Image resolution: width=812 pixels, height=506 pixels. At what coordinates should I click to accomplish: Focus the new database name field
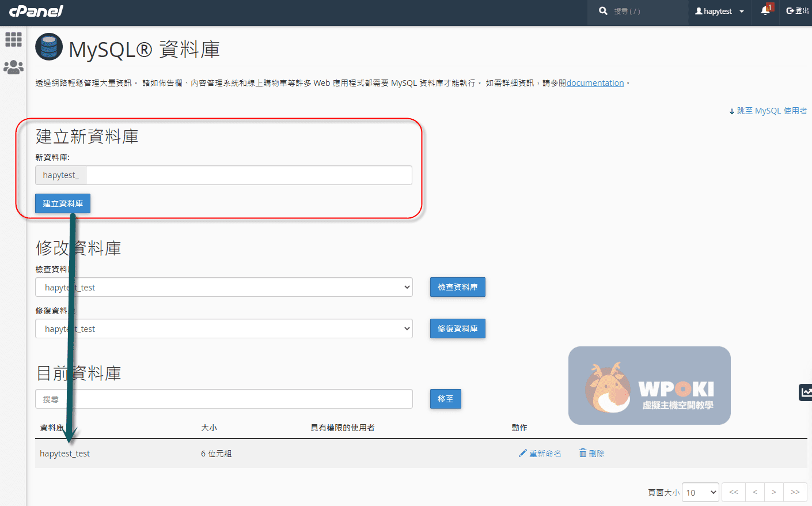pyautogui.click(x=249, y=175)
